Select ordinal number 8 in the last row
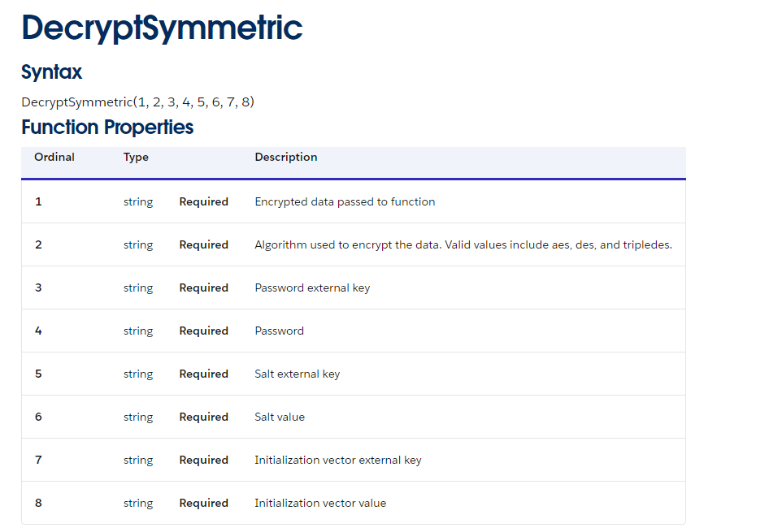This screenshot has width=782, height=532. (x=38, y=503)
